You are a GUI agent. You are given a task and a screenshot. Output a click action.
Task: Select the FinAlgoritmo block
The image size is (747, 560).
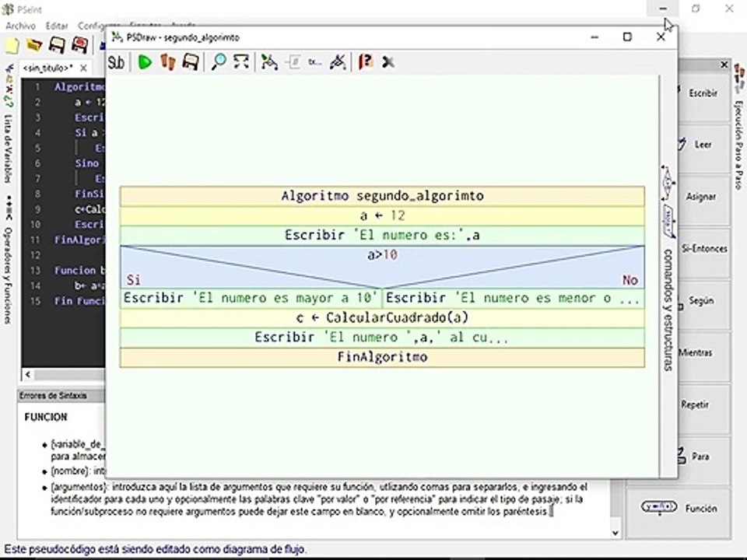tap(382, 357)
